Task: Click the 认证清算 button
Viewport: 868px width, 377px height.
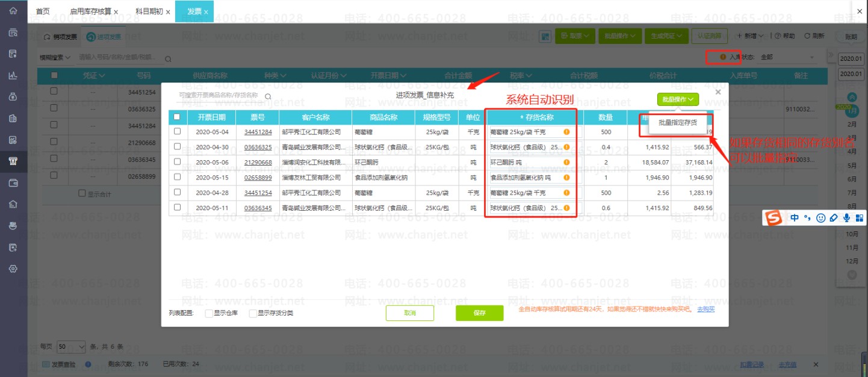Action: tap(710, 36)
